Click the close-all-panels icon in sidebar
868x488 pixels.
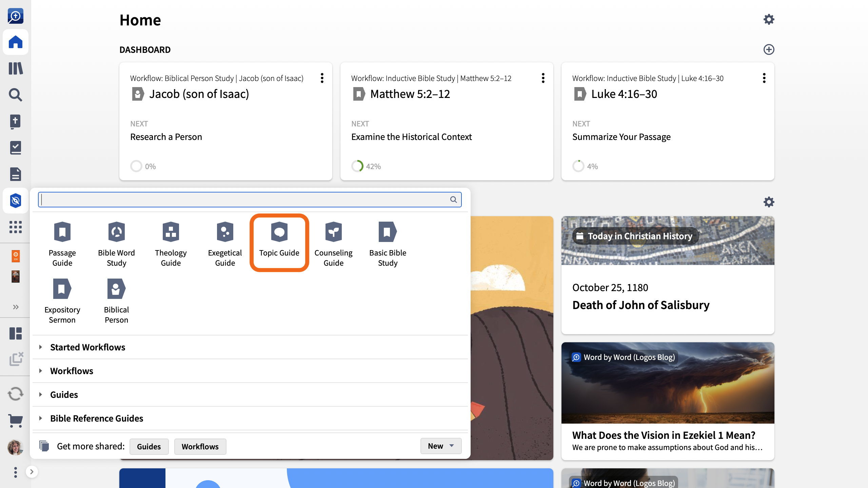16,359
